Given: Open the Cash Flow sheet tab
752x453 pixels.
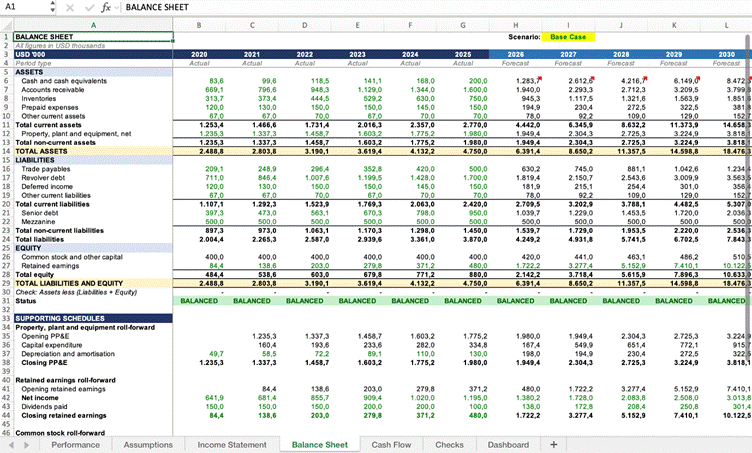Looking at the screenshot, I should pos(391,445).
